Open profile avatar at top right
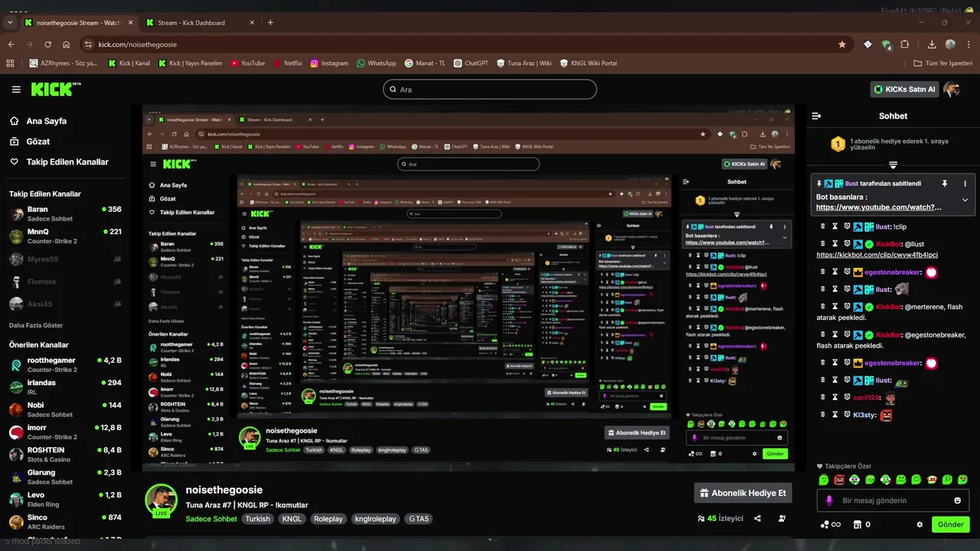 pos(952,90)
